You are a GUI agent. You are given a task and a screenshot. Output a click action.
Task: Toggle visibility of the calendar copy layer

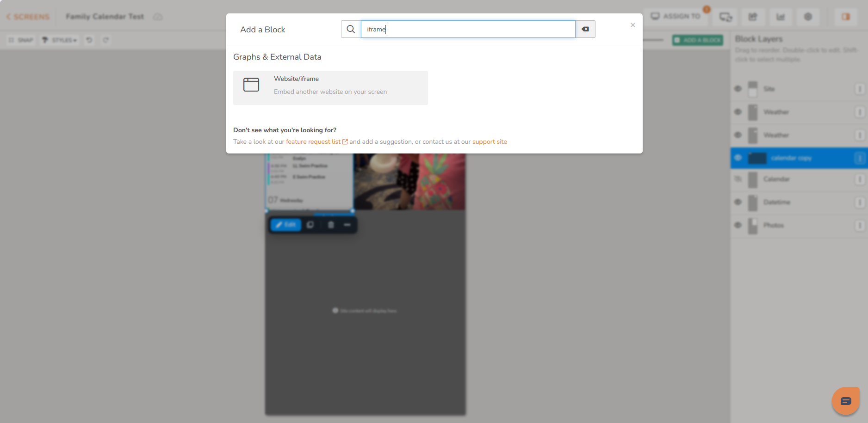(x=738, y=158)
